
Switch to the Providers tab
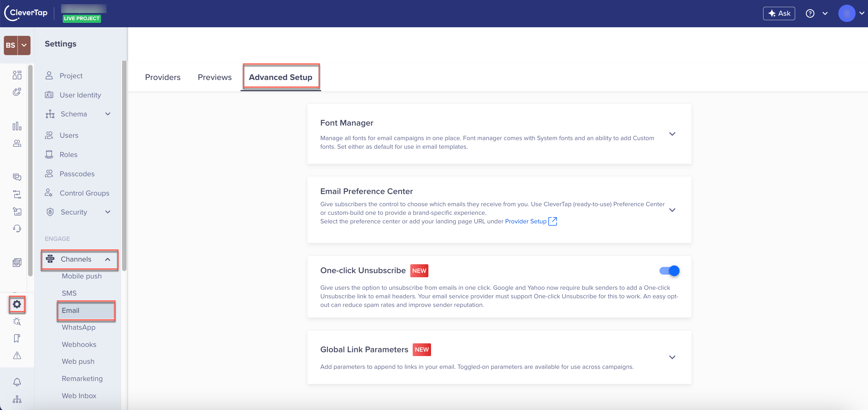(x=162, y=77)
